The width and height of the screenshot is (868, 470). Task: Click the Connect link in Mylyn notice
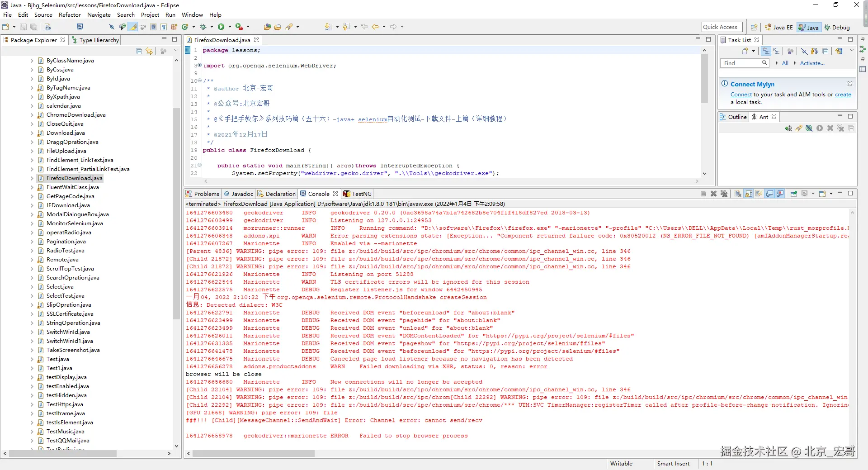tap(741, 95)
